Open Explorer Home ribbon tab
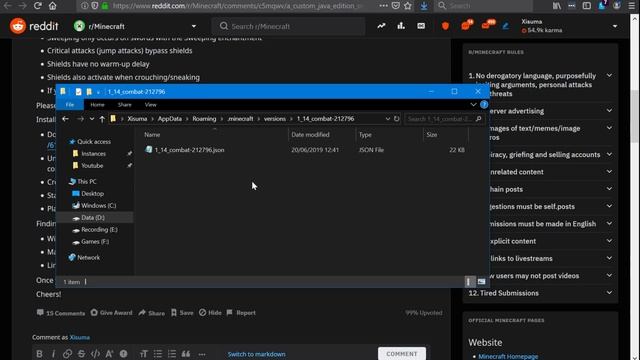 [97, 105]
